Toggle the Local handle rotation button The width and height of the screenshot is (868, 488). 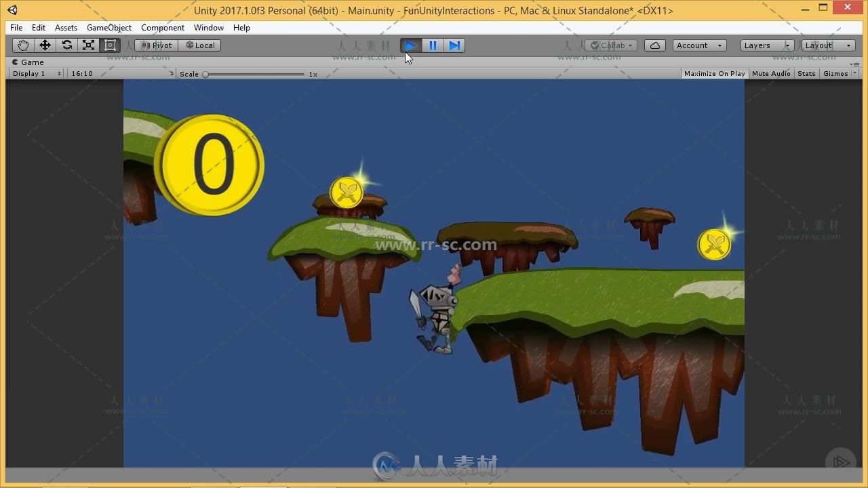199,45
